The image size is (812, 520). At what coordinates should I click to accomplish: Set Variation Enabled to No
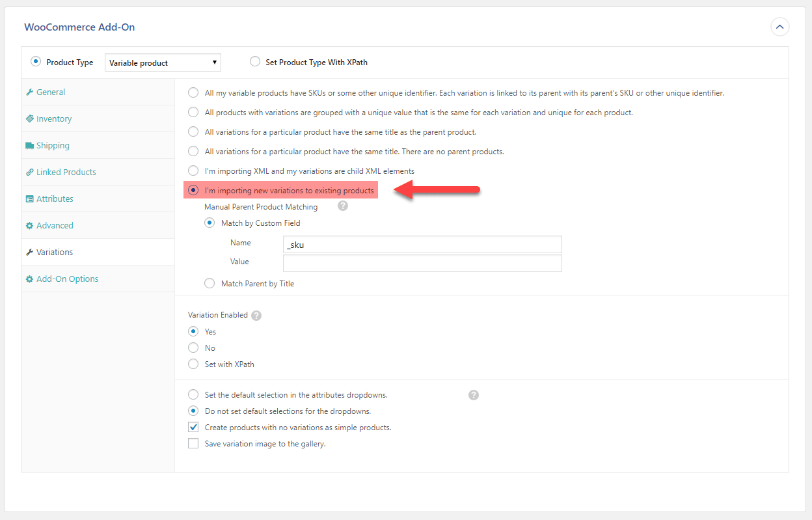tap(193, 348)
